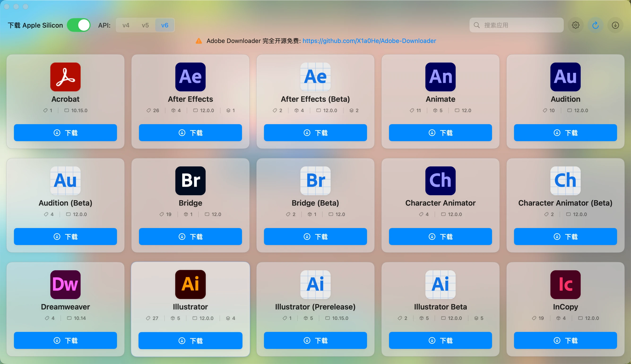
Task: Download Dreamweaver with its blue button
Action: 65,340
